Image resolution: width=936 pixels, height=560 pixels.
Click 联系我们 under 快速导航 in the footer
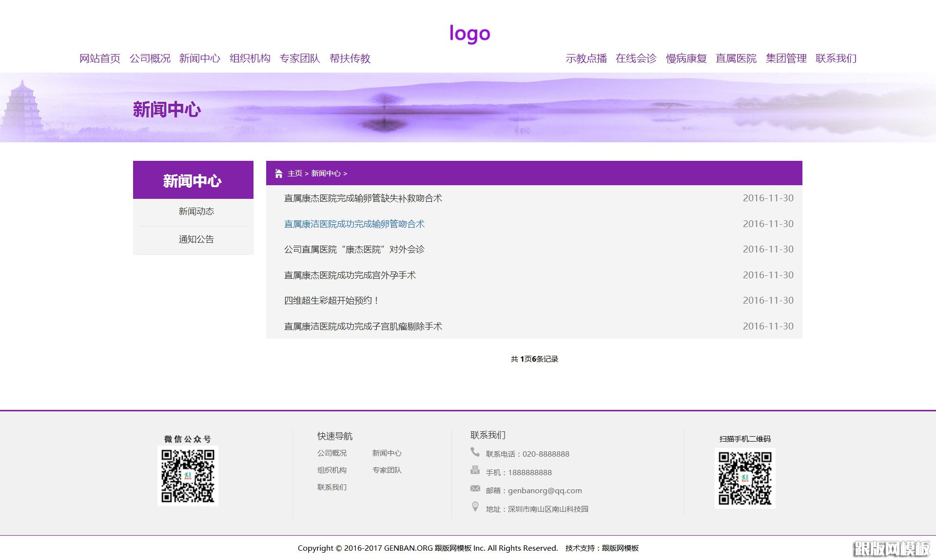coord(331,487)
